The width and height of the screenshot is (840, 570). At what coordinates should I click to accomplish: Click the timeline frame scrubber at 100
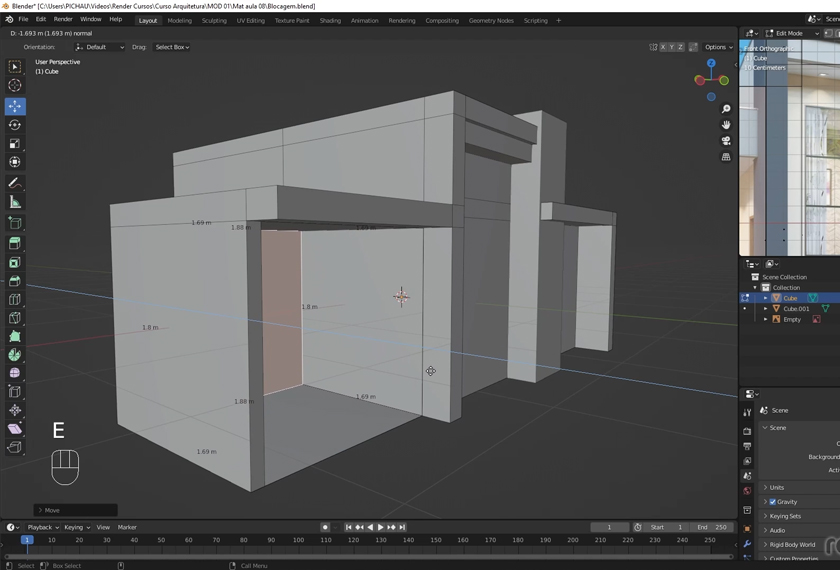pos(298,540)
